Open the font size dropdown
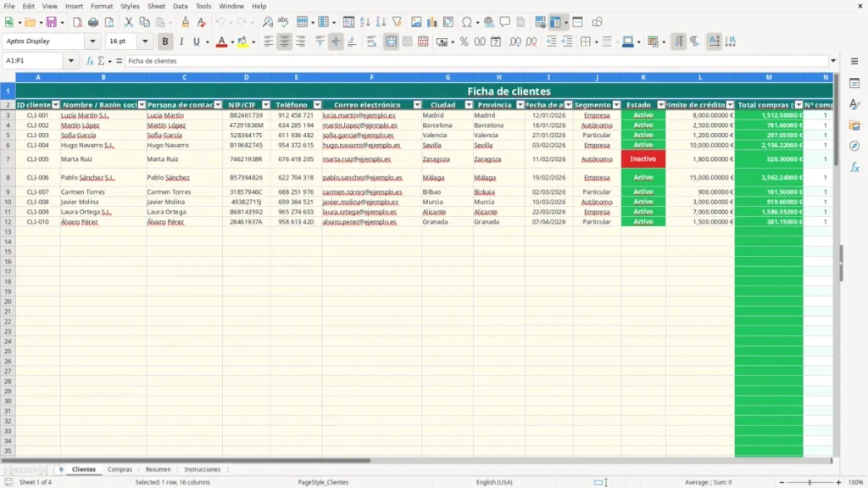 click(x=145, y=41)
